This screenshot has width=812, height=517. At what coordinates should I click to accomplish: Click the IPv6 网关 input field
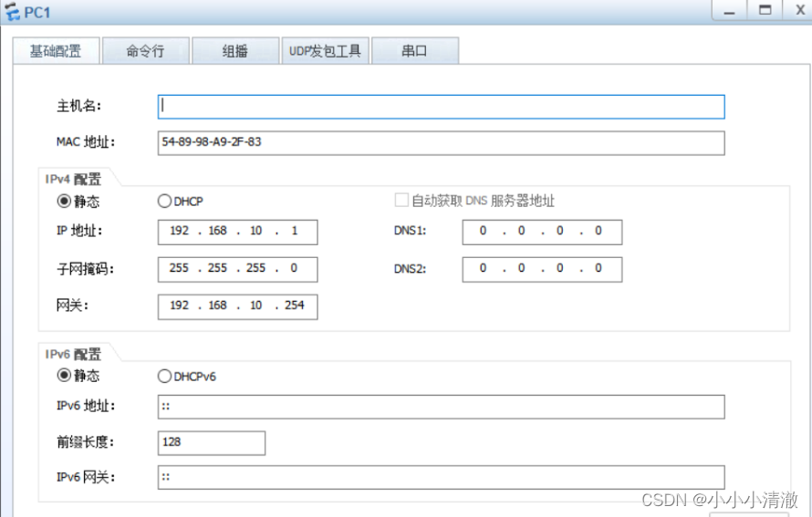(x=442, y=477)
